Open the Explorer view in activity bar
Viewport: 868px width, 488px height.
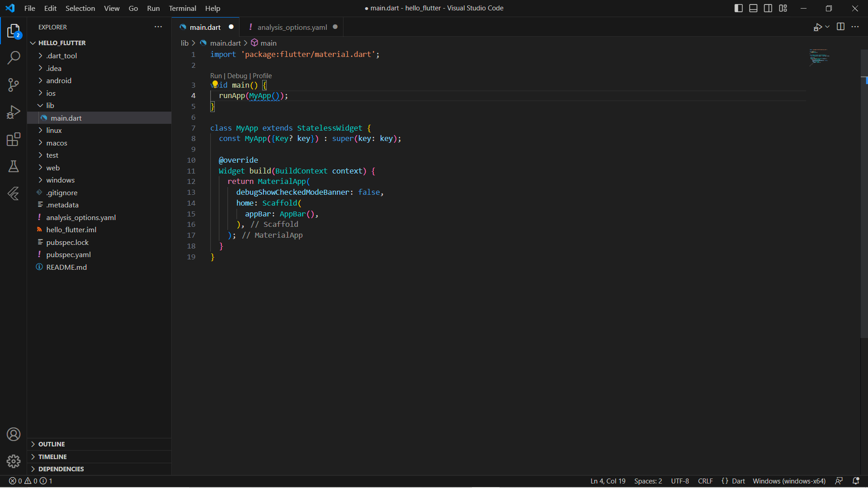pyautogui.click(x=14, y=31)
